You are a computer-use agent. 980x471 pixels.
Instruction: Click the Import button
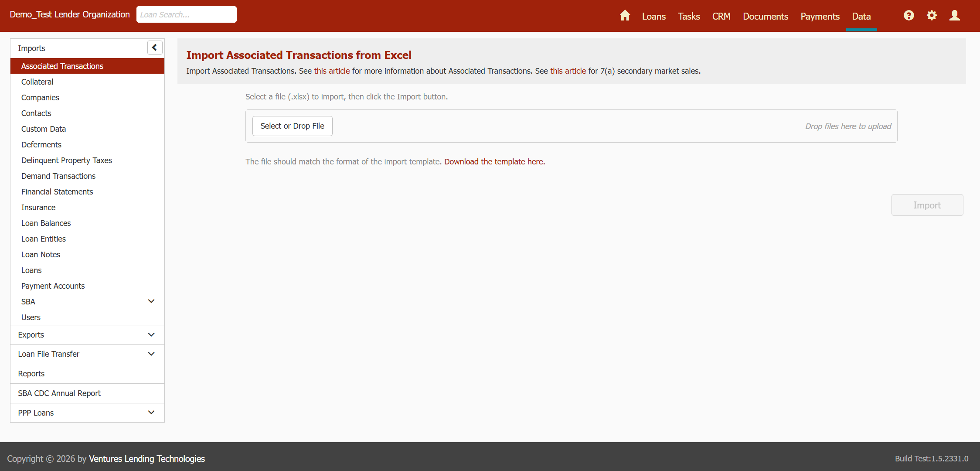[927, 205]
